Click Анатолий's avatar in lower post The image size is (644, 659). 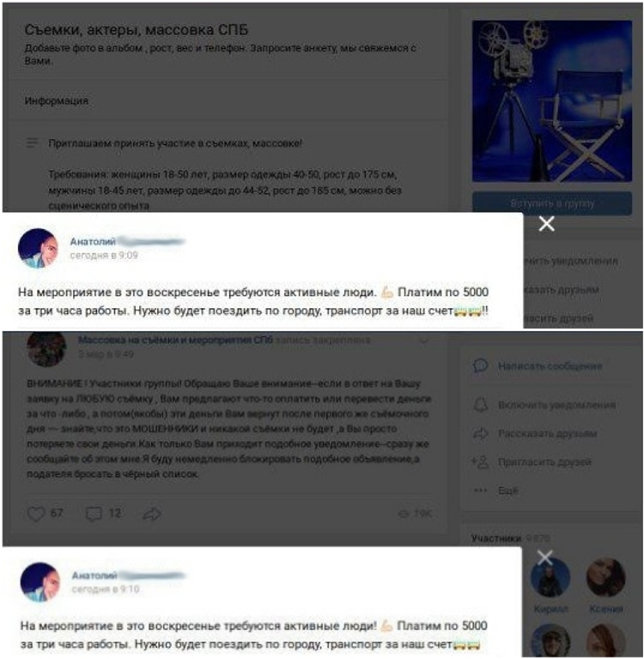coord(40,583)
